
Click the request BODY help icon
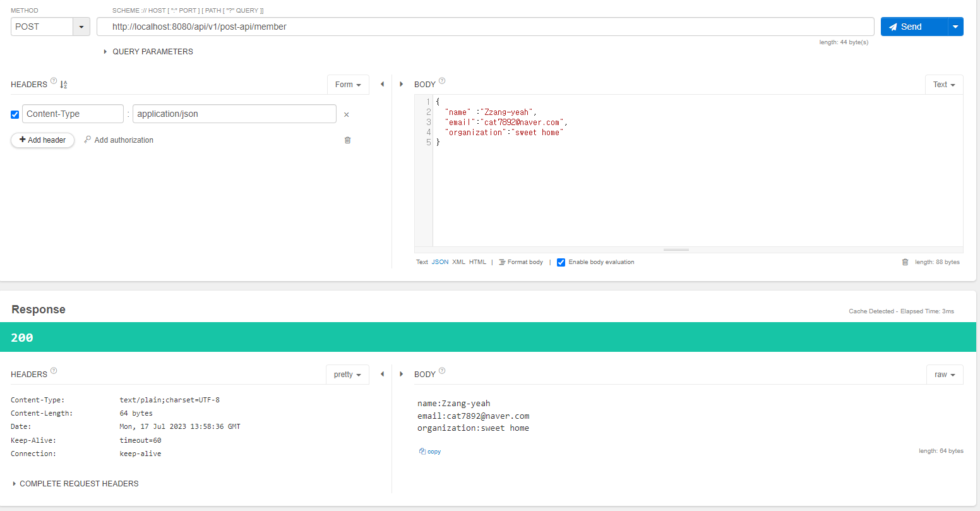coord(442,81)
